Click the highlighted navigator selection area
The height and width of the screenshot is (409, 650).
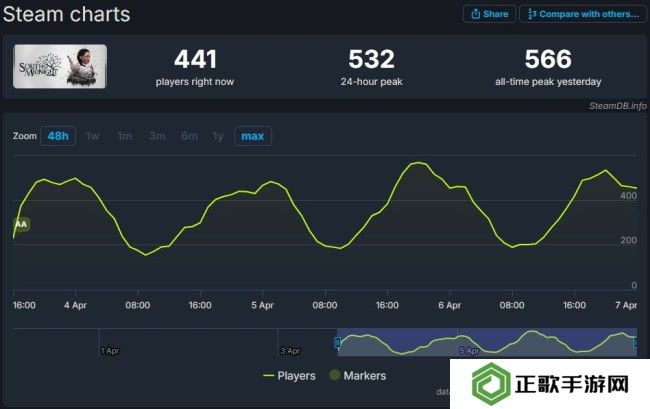487,342
